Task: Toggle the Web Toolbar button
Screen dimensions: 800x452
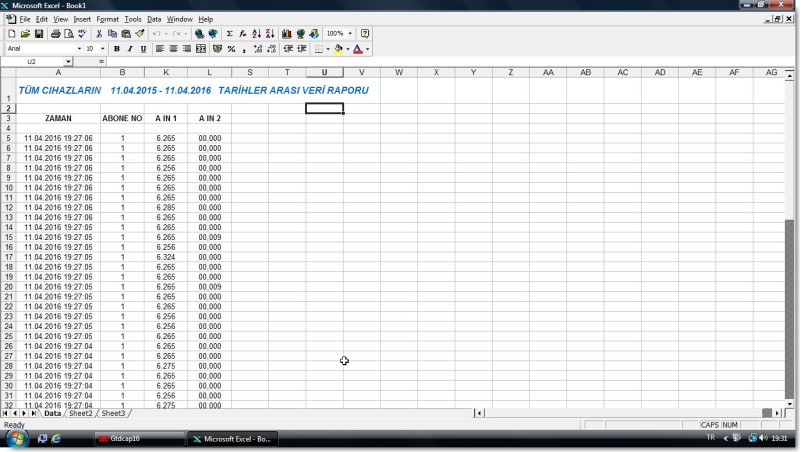Action: pos(213,34)
